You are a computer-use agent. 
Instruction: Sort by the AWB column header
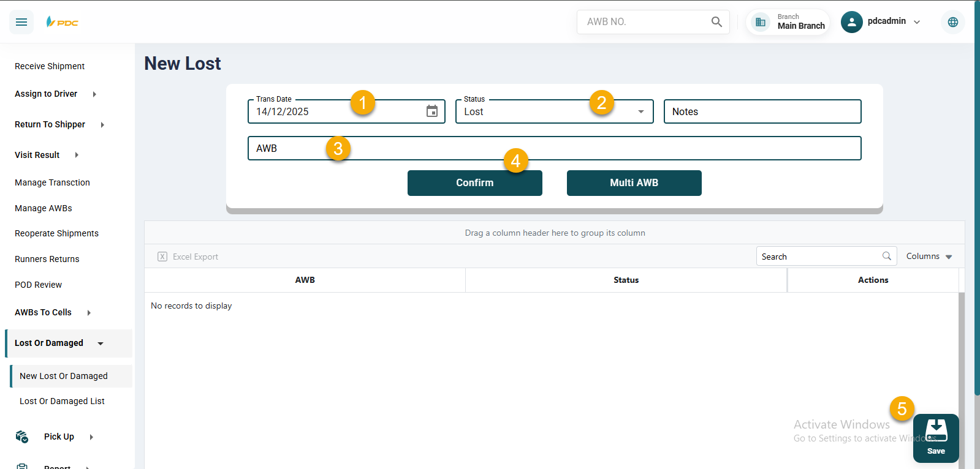(305, 280)
